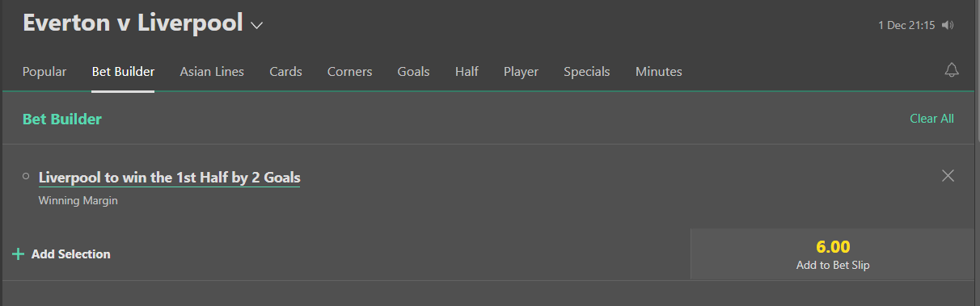
Task: Click the Clear All link
Action: tap(931, 119)
